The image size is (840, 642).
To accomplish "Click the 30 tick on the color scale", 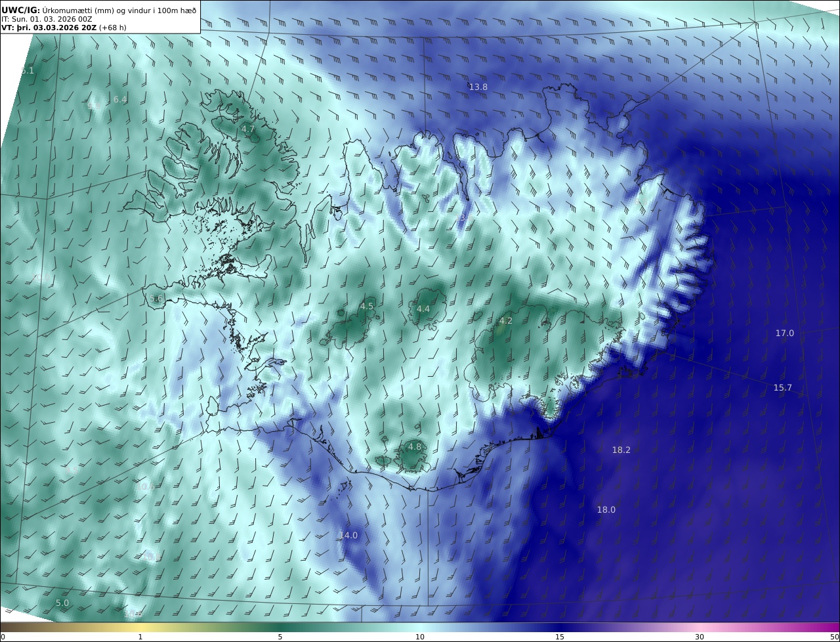I will [x=700, y=637].
